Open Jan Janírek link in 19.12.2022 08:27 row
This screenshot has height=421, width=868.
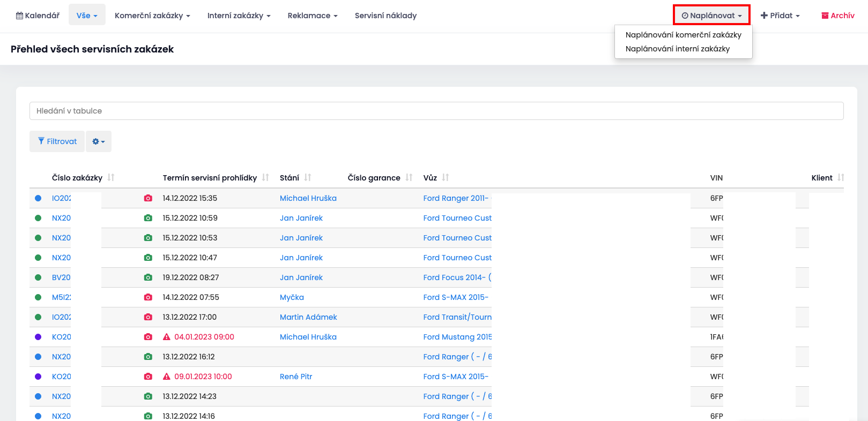coord(301,277)
